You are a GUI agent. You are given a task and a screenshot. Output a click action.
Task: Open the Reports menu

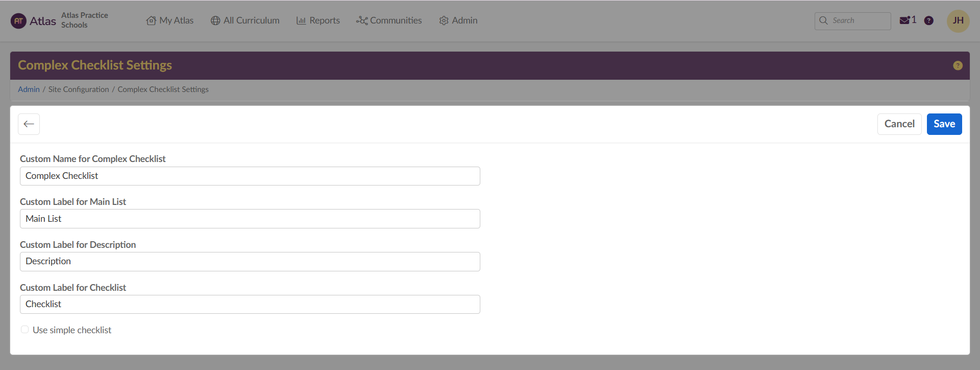click(318, 20)
